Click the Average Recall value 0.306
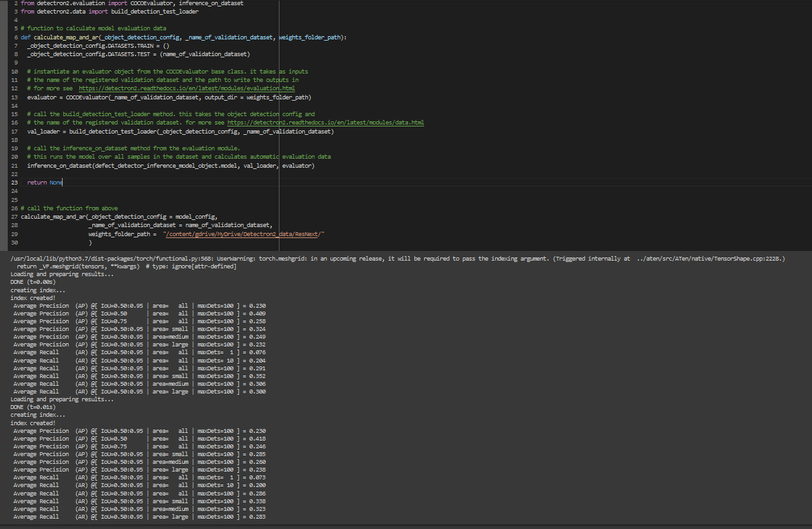The image size is (812, 529). pyautogui.click(x=257, y=384)
